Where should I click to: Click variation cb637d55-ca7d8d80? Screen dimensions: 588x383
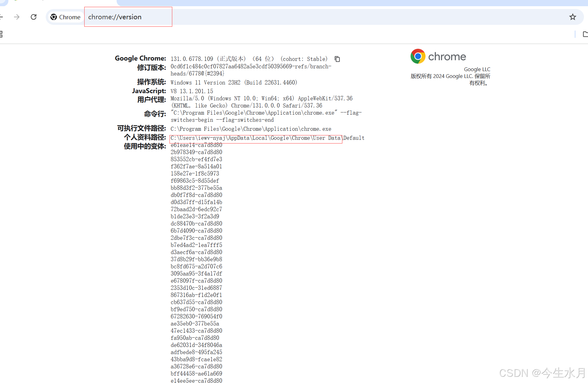point(197,302)
